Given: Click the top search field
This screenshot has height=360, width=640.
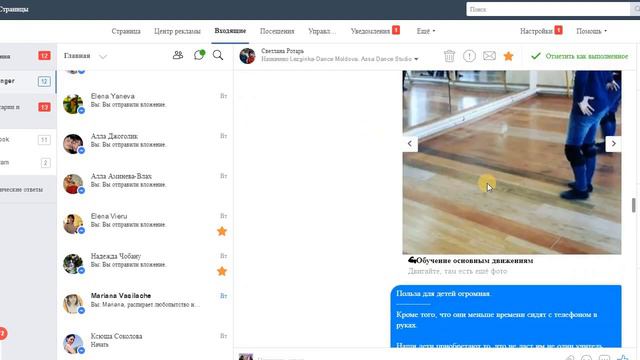Looking at the screenshot, I should coord(549,9).
